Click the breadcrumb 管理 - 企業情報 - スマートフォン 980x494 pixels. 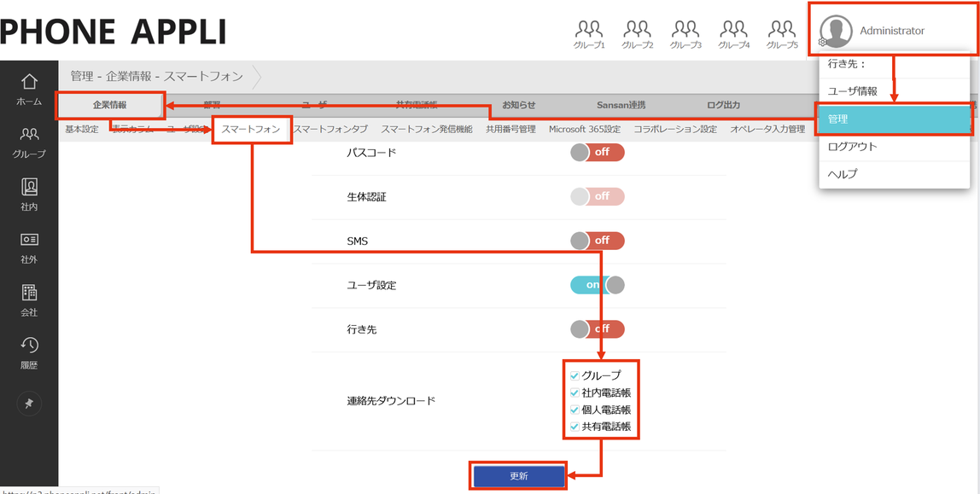tap(156, 76)
